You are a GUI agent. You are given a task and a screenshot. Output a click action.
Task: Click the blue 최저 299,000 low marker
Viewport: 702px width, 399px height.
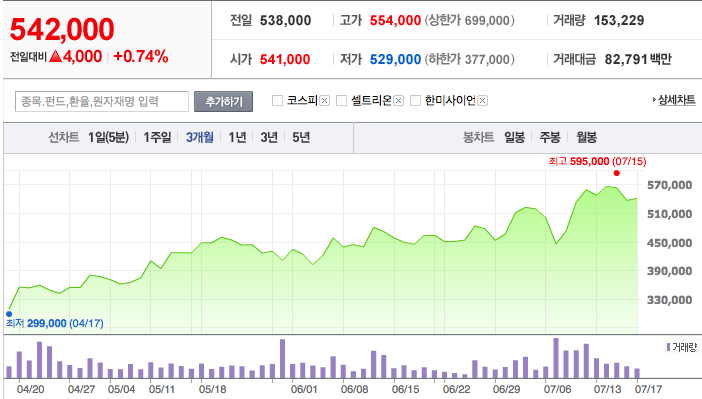point(9,314)
